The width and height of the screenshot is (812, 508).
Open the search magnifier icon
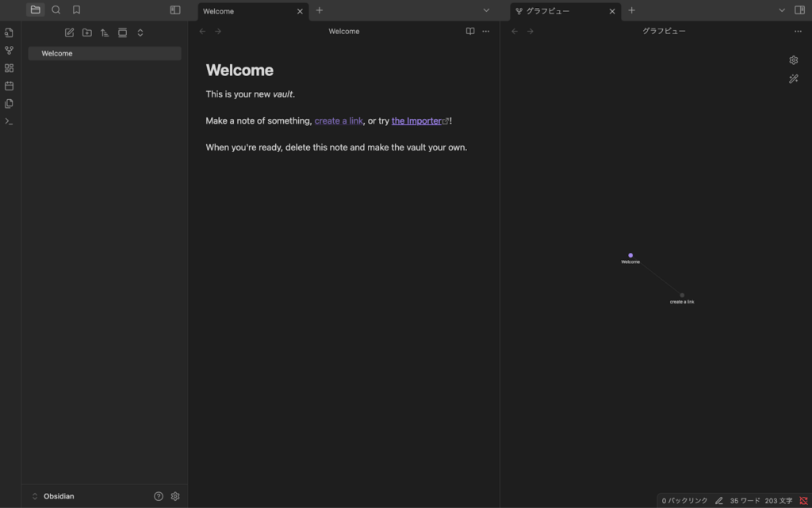[x=56, y=10]
